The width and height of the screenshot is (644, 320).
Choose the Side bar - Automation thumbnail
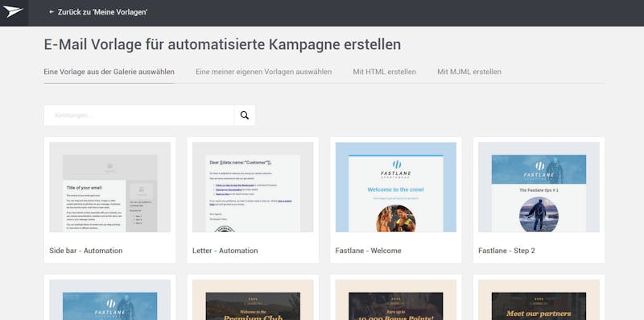point(109,187)
